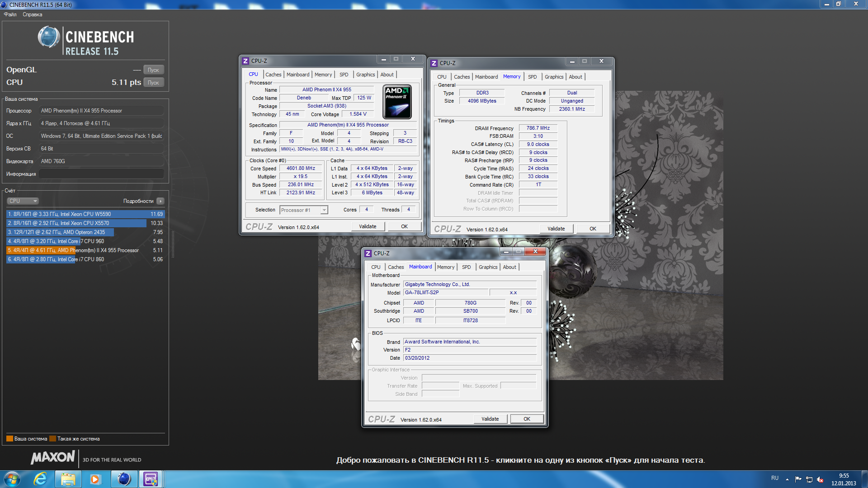868x488 pixels.
Task: Click the Cinebench title bar icon
Action: point(4,5)
